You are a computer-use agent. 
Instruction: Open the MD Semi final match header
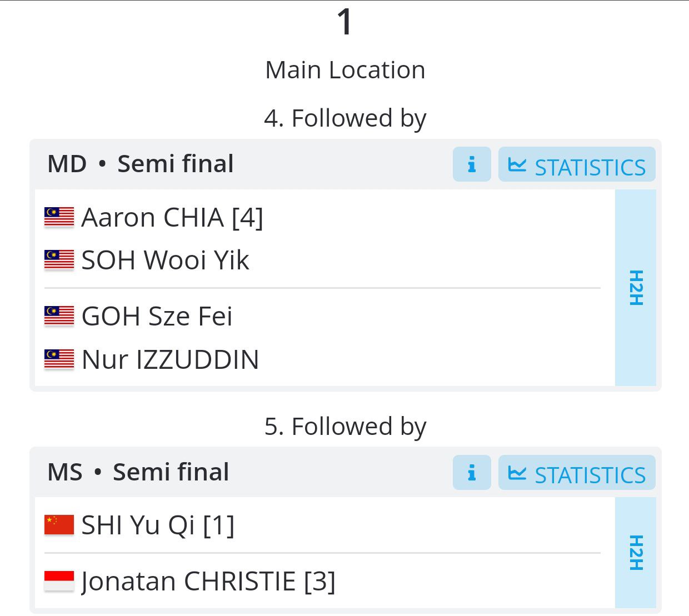(141, 164)
